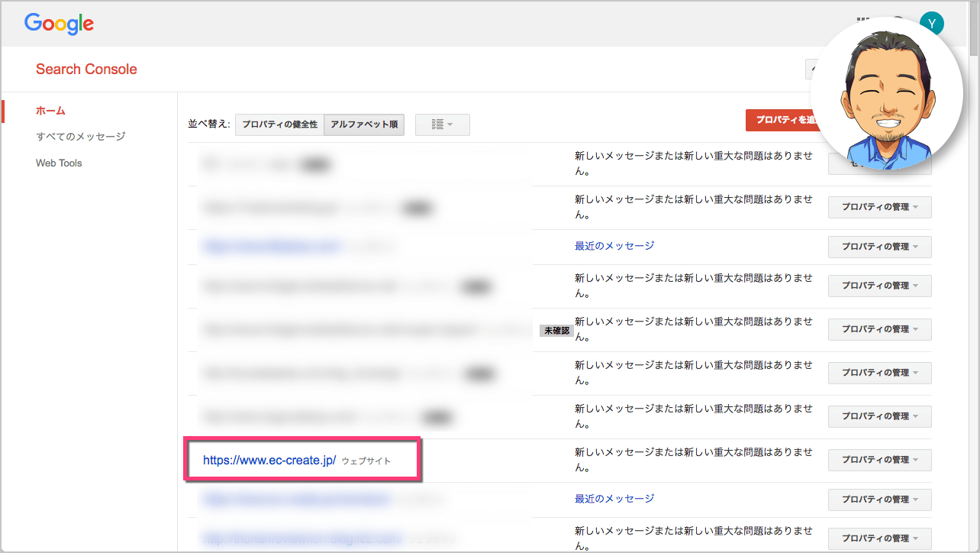
Task: Open the Y account avatar menu
Action: pyautogui.click(x=931, y=24)
